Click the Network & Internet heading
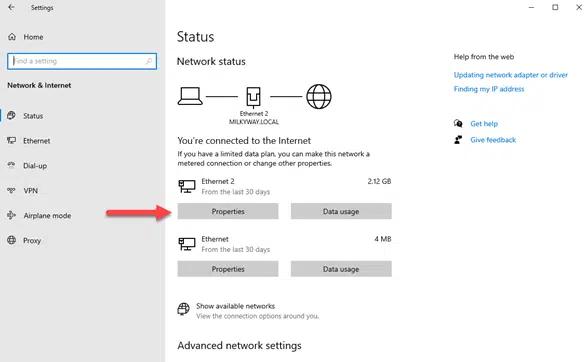The image size is (587, 362). (x=39, y=85)
